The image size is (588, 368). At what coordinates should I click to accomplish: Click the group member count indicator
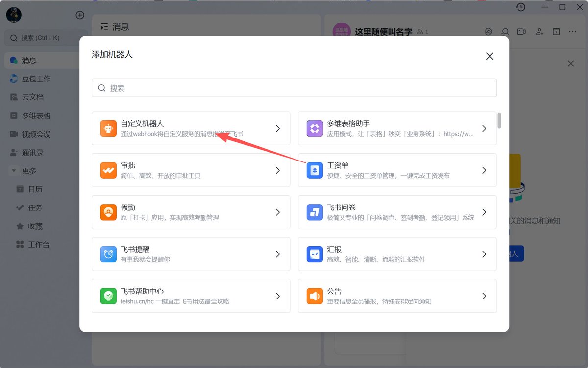(423, 32)
